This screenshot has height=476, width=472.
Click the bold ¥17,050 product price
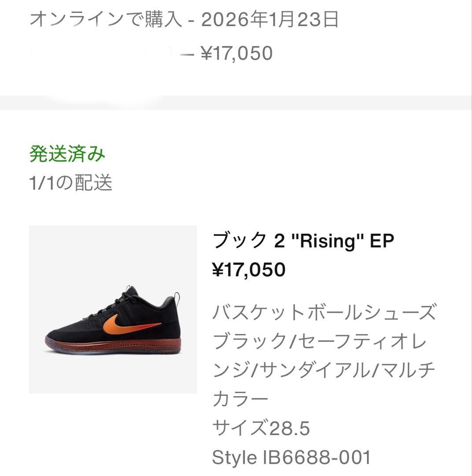[x=249, y=269]
